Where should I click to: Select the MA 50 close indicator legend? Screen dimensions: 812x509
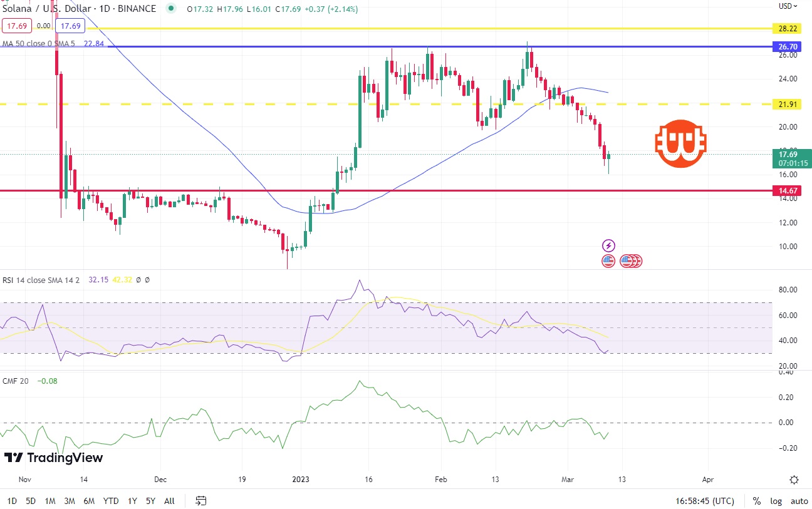point(39,44)
